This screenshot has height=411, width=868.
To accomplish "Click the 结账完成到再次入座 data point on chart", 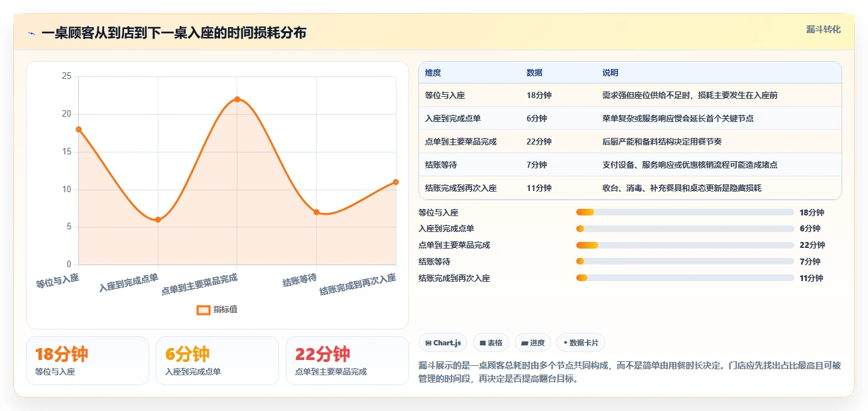I will coord(396,182).
